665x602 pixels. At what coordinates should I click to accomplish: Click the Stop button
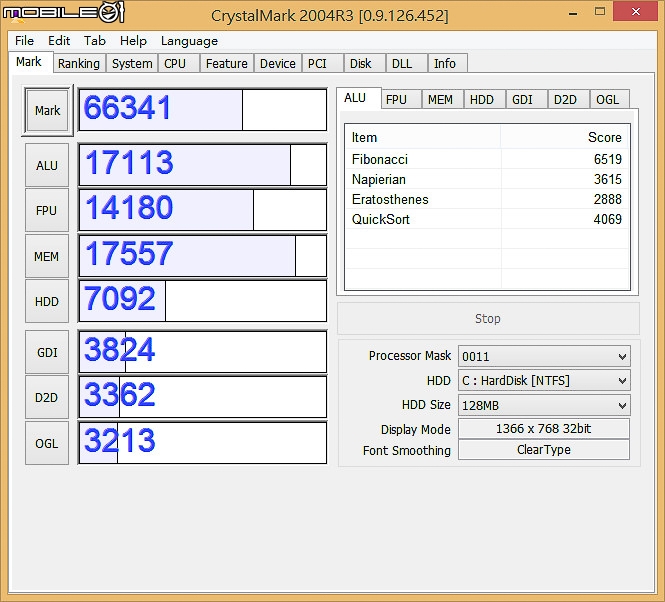pyautogui.click(x=488, y=319)
